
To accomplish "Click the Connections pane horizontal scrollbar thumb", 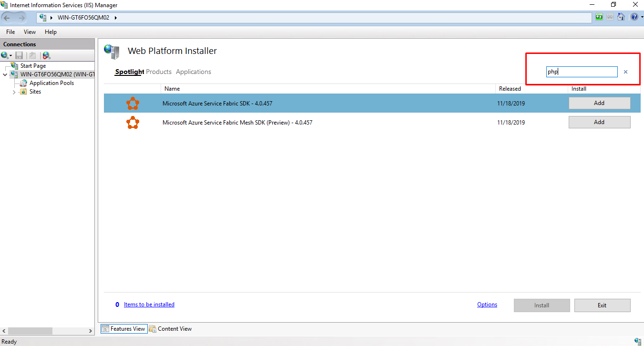I will 30,331.
